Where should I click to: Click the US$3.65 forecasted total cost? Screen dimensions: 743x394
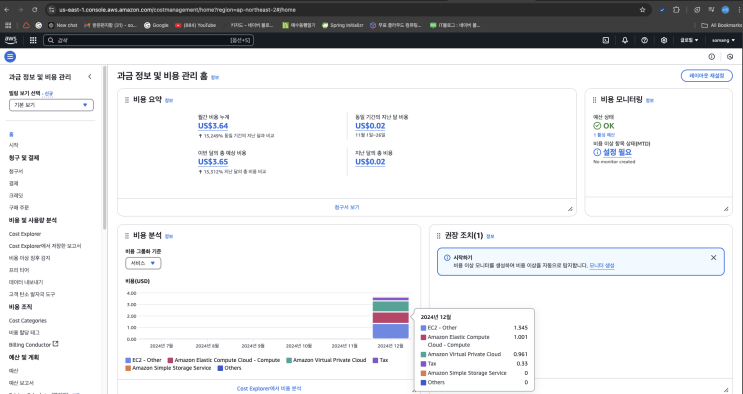click(213, 162)
